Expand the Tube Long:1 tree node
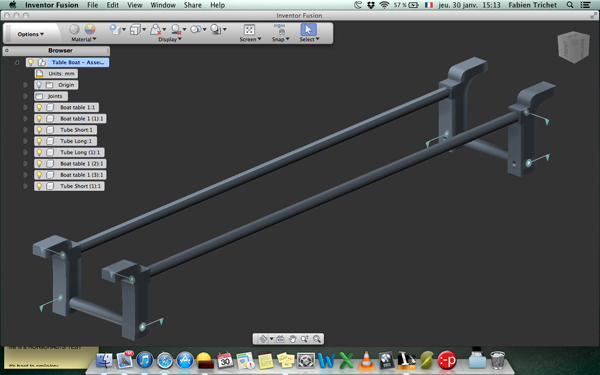The height and width of the screenshot is (375, 600). (25, 141)
